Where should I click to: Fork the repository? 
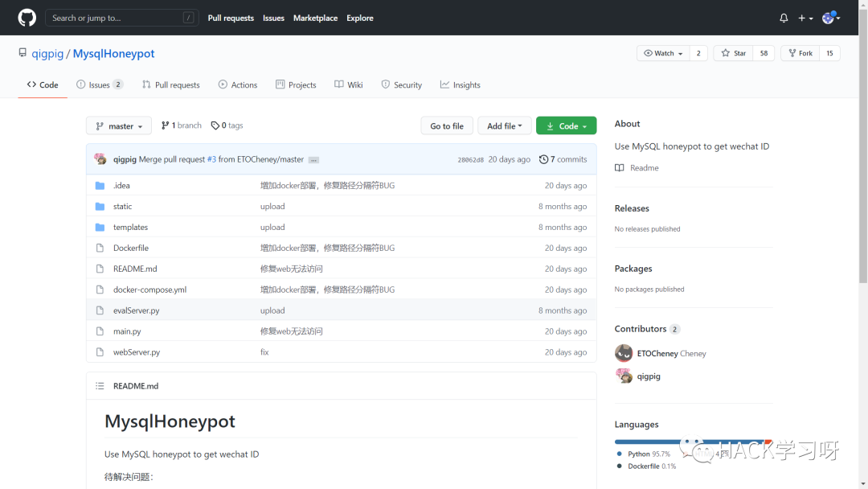(800, 53)
